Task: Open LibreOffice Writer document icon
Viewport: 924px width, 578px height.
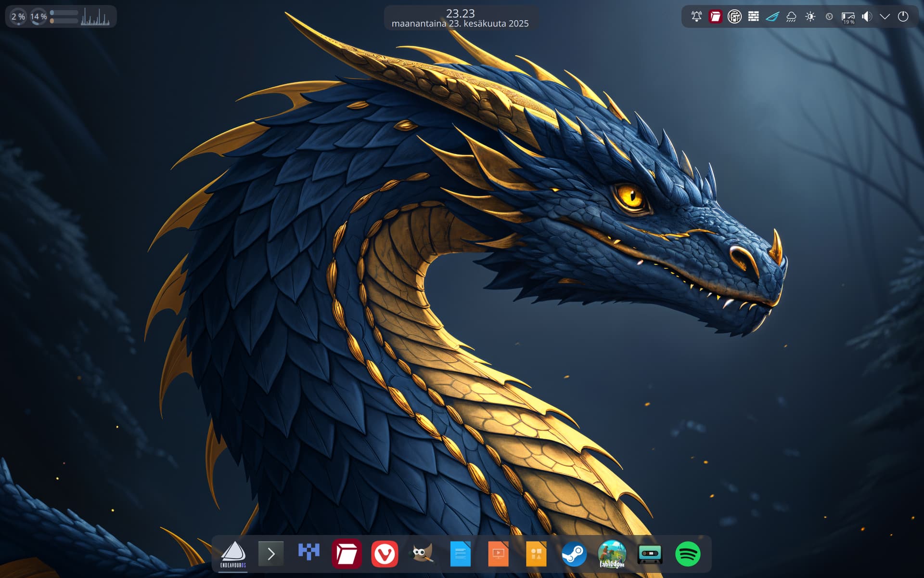Action: [x=460, y=554]
